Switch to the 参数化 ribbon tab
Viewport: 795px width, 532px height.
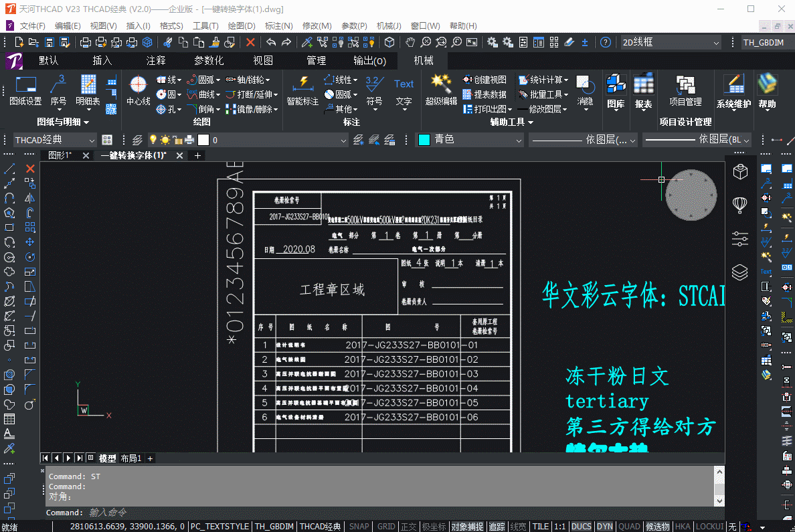(x=209, y=60)
